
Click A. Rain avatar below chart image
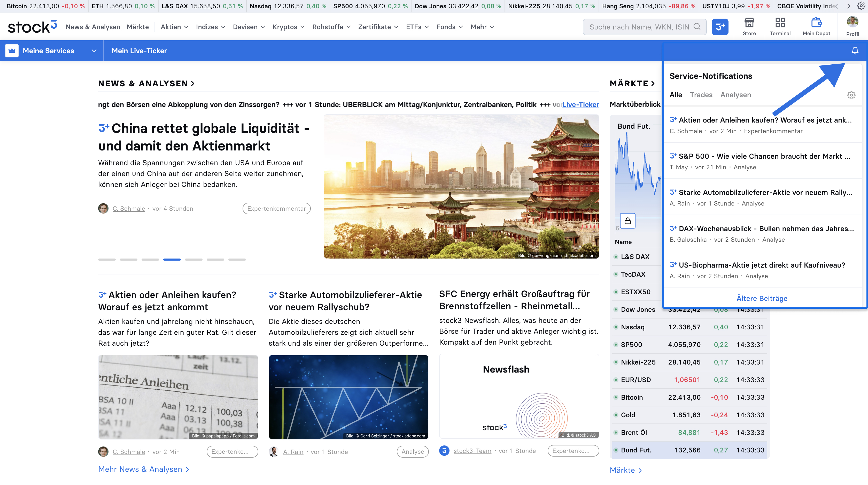pyautogui.click(x=274, y=452)
